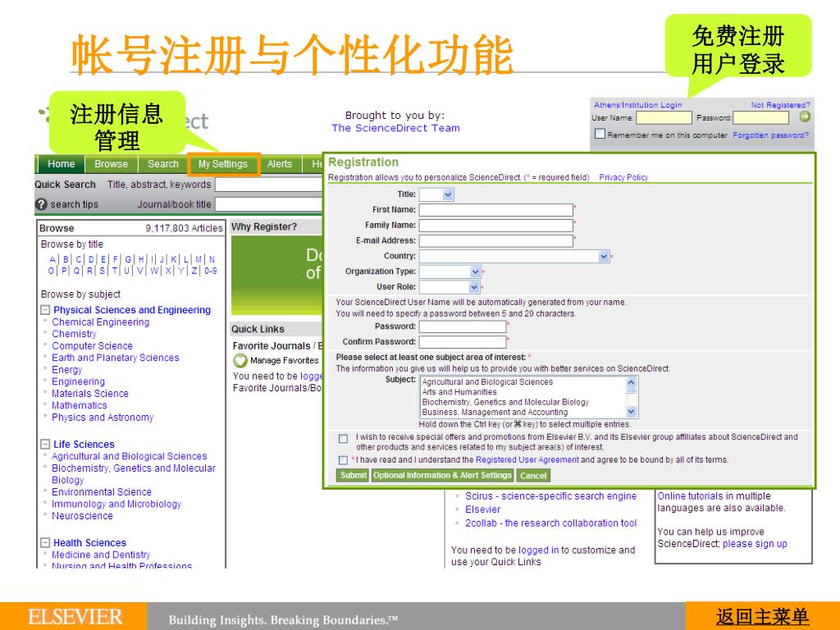Open the User Role dropdown
Image resolution: width=840 pixels, height=630 pixels.
[450, 287]
